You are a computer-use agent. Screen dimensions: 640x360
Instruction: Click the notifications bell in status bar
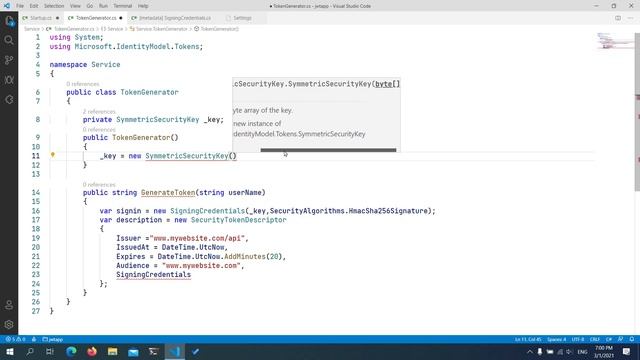pos(631,339)
